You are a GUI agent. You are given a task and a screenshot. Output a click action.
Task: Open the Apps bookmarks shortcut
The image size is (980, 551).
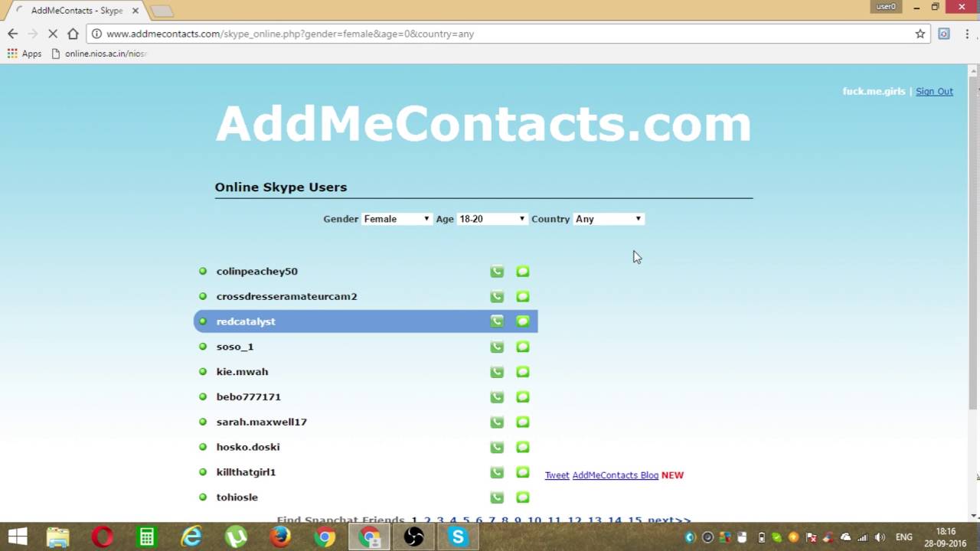pyautogui.click(x=24, y=54)
